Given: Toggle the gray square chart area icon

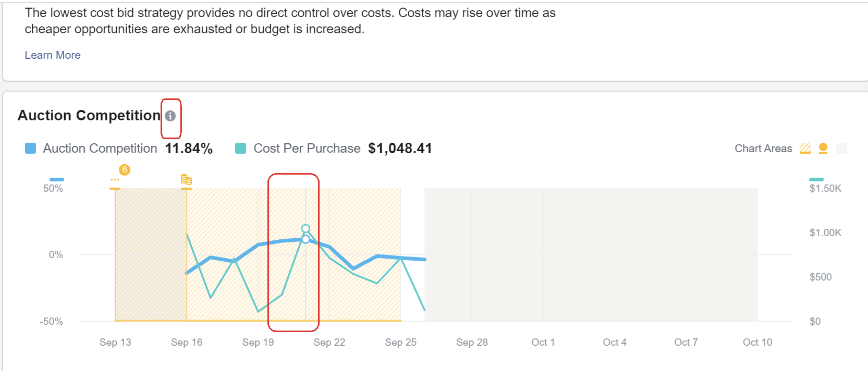Looking at the screenshot, I should [x=841, y=148].
